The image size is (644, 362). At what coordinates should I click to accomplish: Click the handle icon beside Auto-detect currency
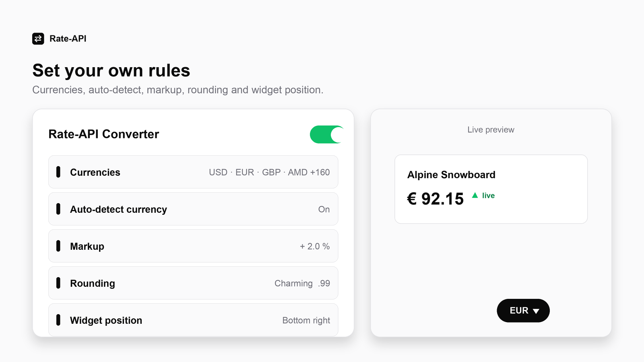coord(58,209)
